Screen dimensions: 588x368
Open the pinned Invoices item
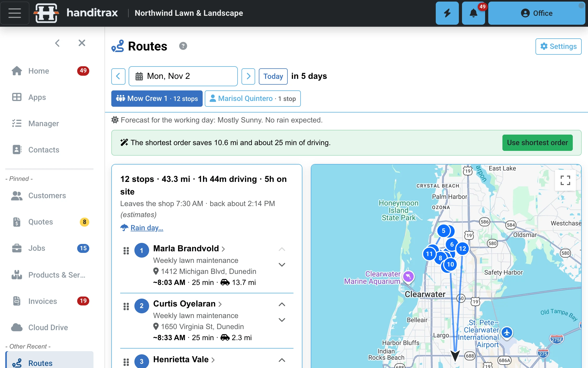49,301
